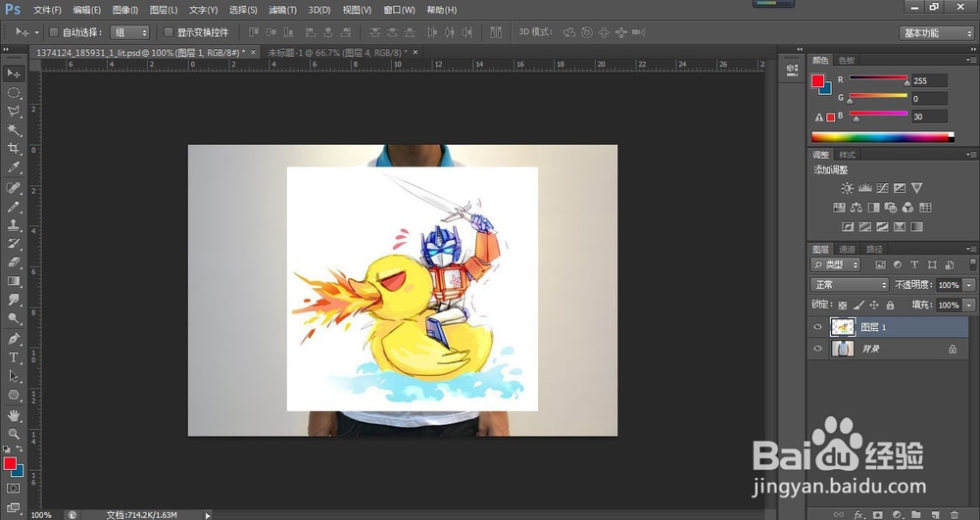Add a Curves adjustment
This screenshot has width=980, height=520.
click(882, 188)
